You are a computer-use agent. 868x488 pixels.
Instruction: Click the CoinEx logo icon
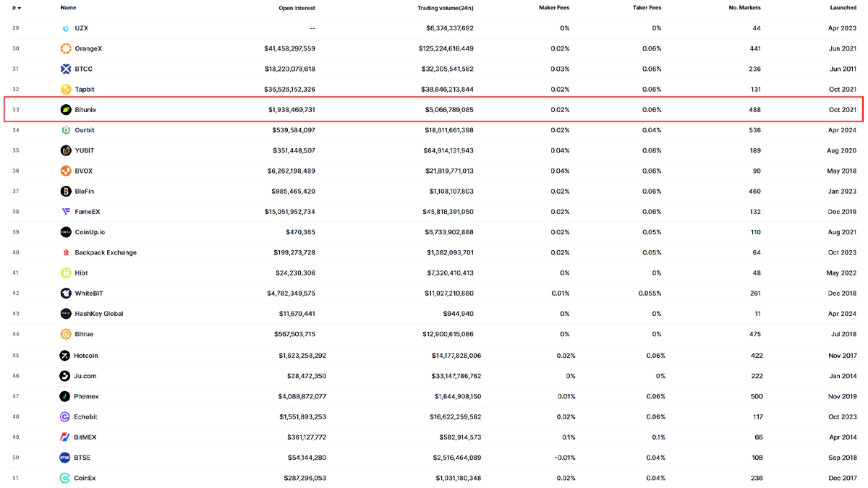[65, 478]
